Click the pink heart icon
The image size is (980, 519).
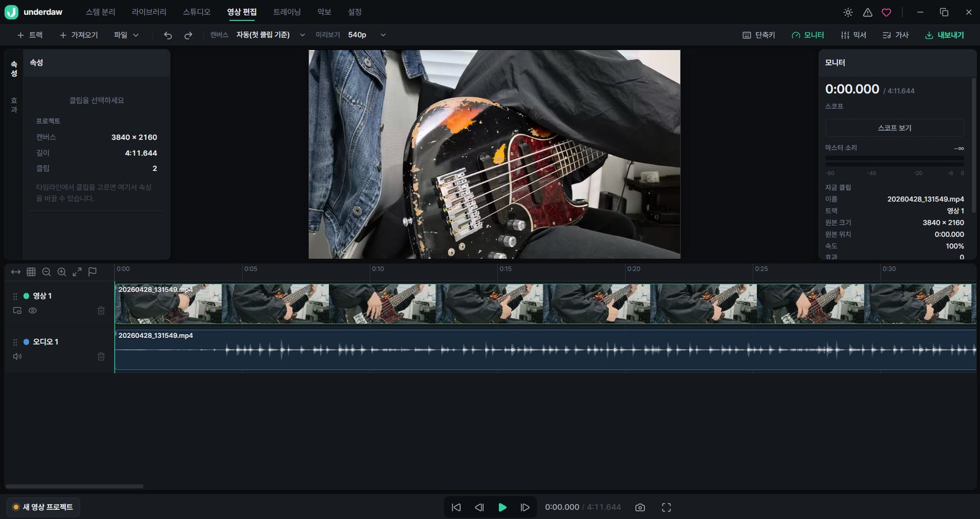[886, 12]
